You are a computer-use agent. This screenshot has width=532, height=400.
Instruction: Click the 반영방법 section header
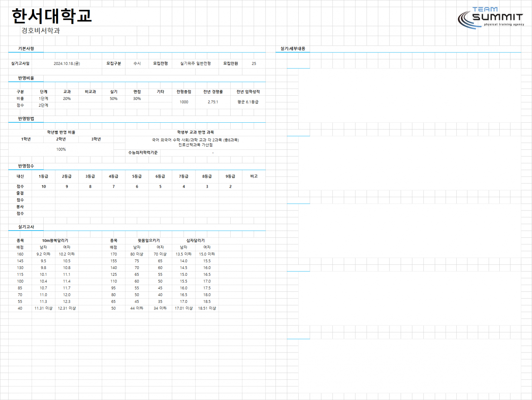coord(26,119)
